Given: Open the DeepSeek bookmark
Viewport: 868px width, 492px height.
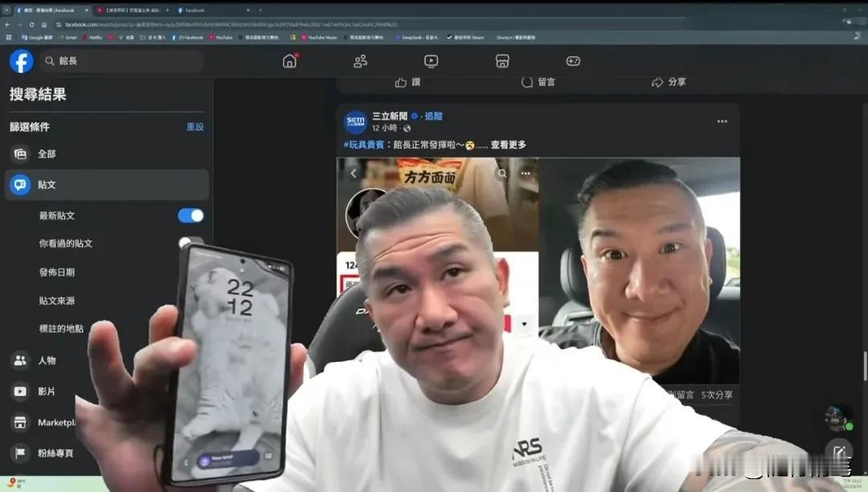Looking at the screenshot, I should [417, 37].
